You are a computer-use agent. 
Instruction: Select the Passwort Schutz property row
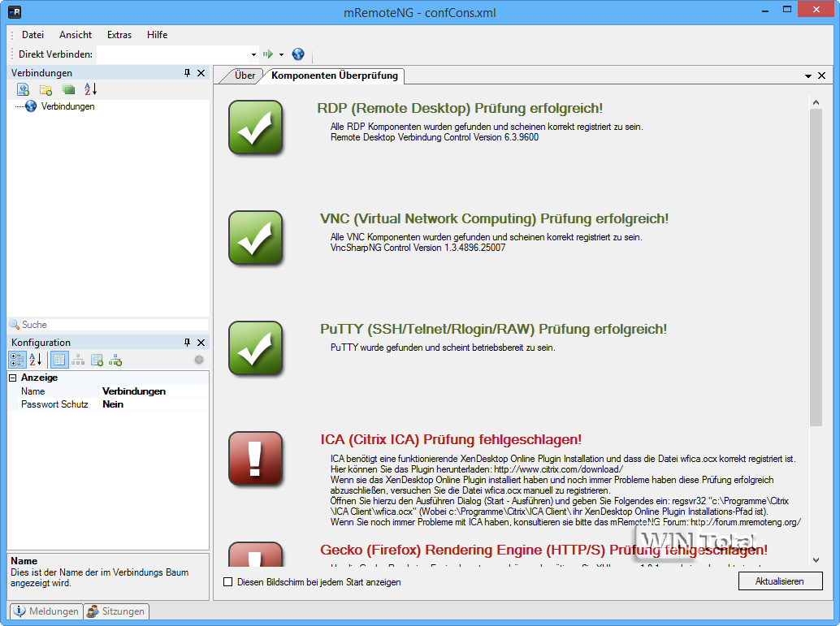[x=108, y=404]
